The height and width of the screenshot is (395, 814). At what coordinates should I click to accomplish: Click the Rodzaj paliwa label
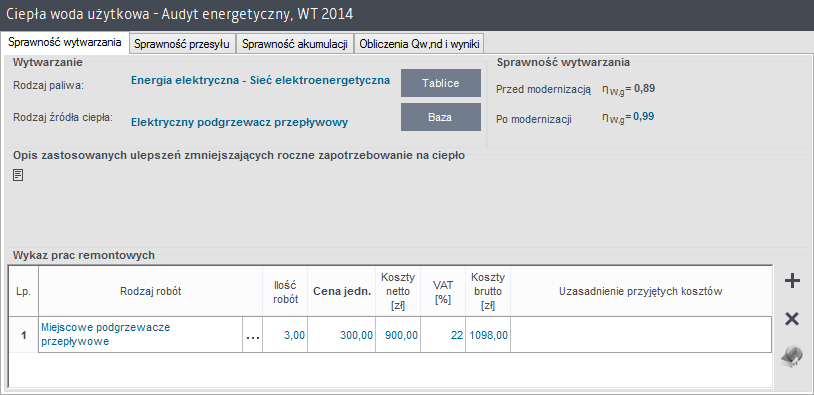tap(48, 86)
